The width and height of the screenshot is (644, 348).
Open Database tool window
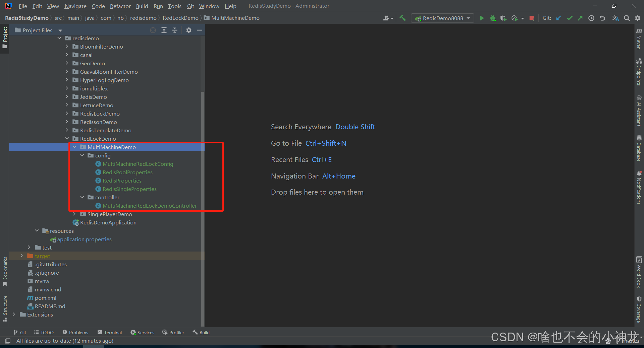[x=639, y=148]
